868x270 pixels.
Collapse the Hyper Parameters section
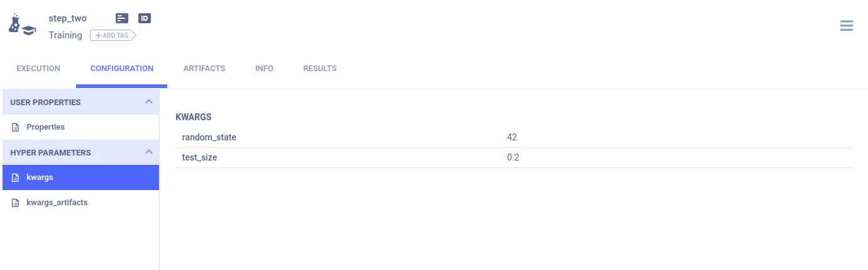148,152
